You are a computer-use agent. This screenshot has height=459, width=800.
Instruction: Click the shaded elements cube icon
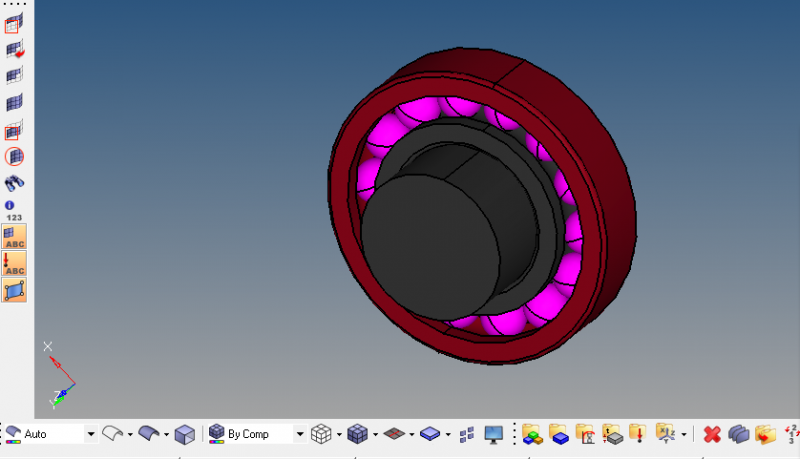(358, 434)
